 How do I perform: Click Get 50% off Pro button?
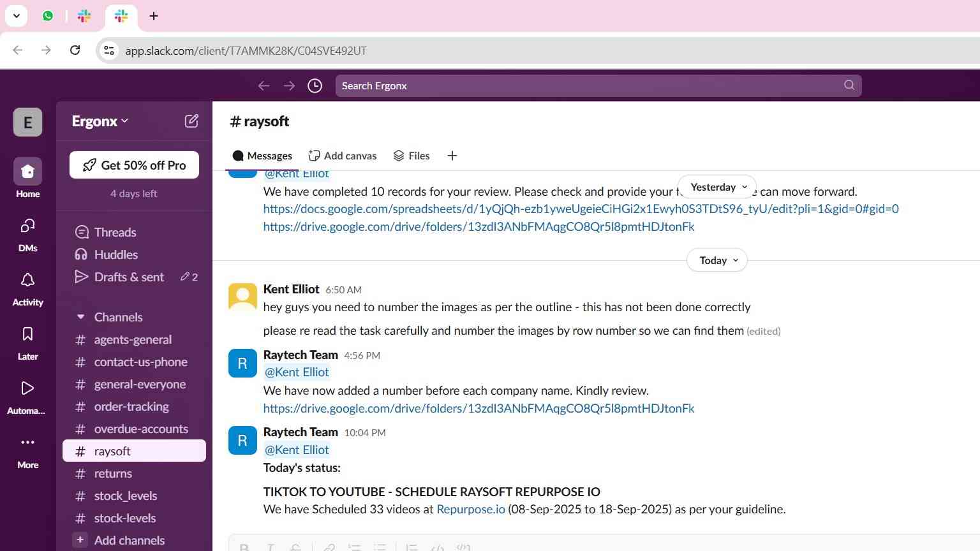pyautogui.click(x=134, y=165)
